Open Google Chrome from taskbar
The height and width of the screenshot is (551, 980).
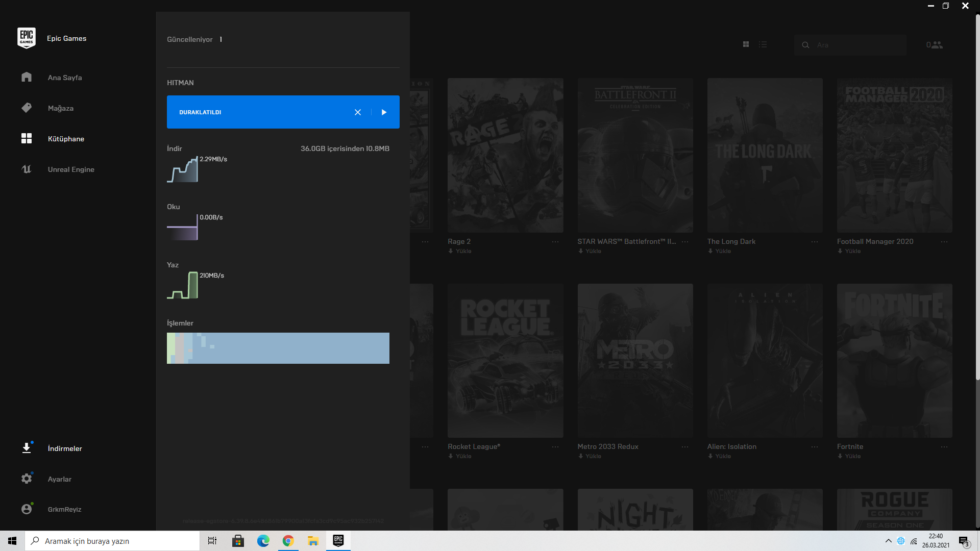tap(288, 541)
